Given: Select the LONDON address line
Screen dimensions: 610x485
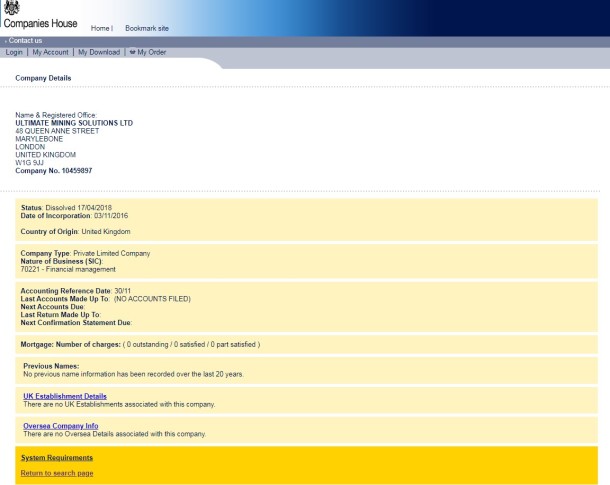Looking at the screenshot, I should click(30, 147).
